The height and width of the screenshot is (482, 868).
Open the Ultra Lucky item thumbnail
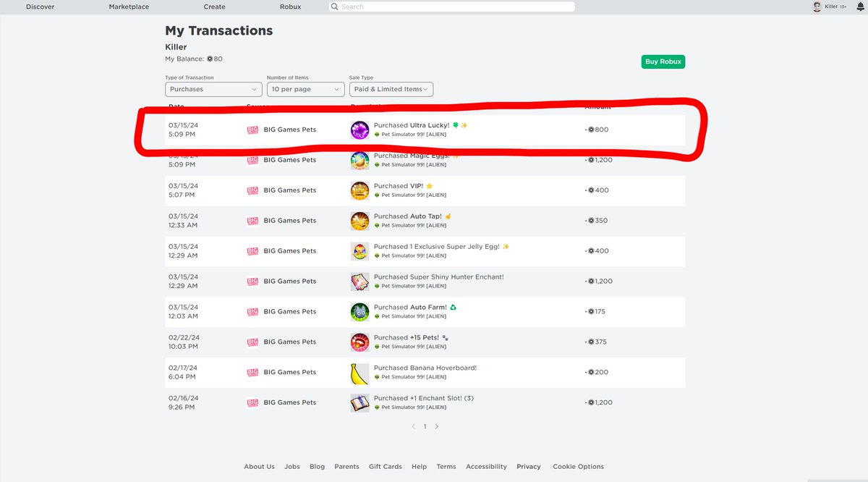click(x=359, y=130)
